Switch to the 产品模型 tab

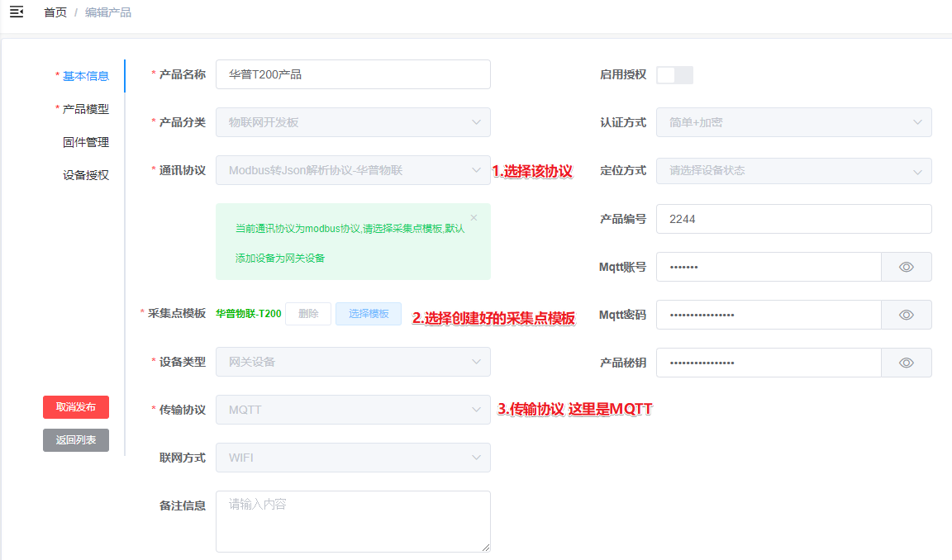pos(86,109)
